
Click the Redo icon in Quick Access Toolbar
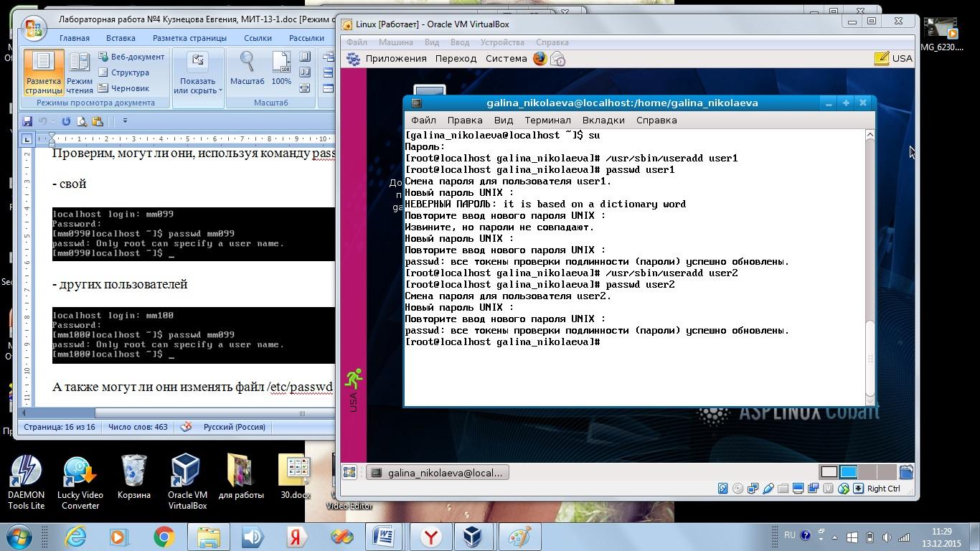66,121
